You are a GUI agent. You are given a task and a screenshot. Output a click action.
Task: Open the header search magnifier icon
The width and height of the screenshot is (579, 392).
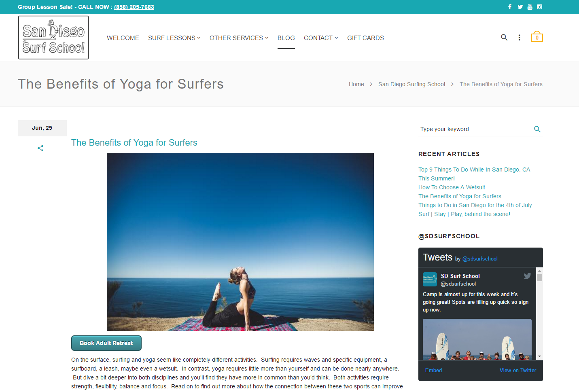pos(504,37)
